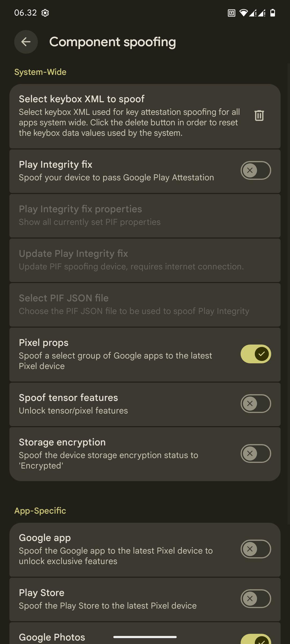The height and width of the screenshot is (644, 290).
Task: Tap the settings gear in status bar
Action: pos(45,13)
